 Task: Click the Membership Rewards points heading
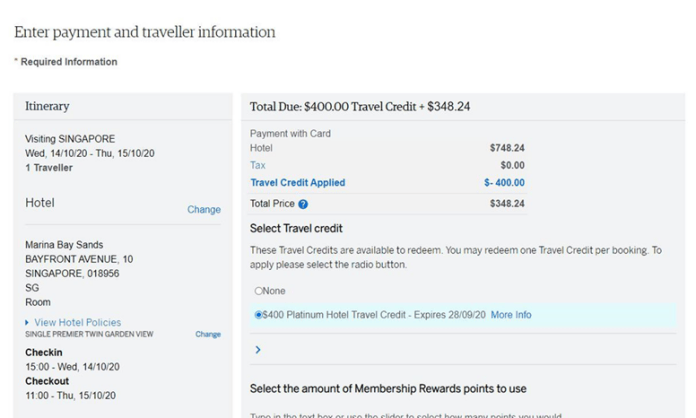coord(388,388)
